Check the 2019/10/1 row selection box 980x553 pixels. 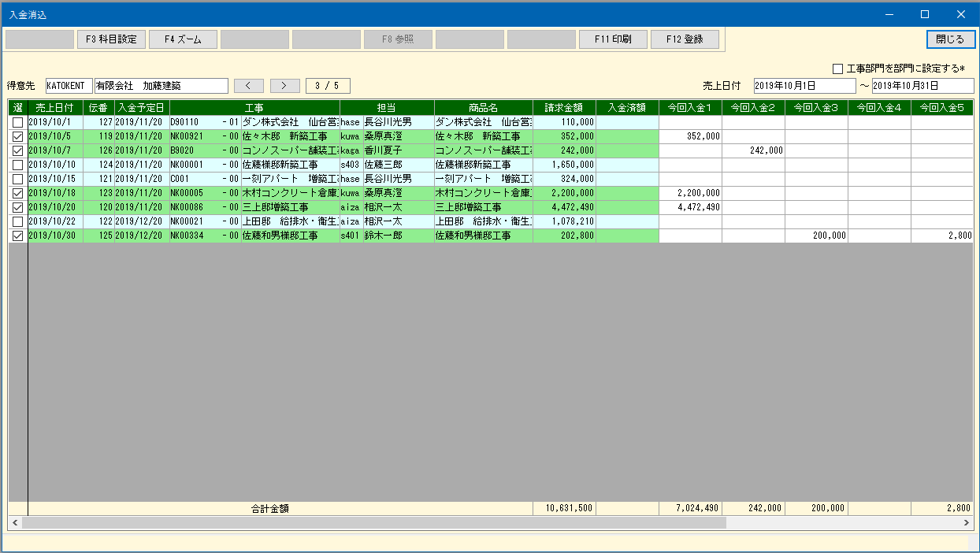click(17, 122)
